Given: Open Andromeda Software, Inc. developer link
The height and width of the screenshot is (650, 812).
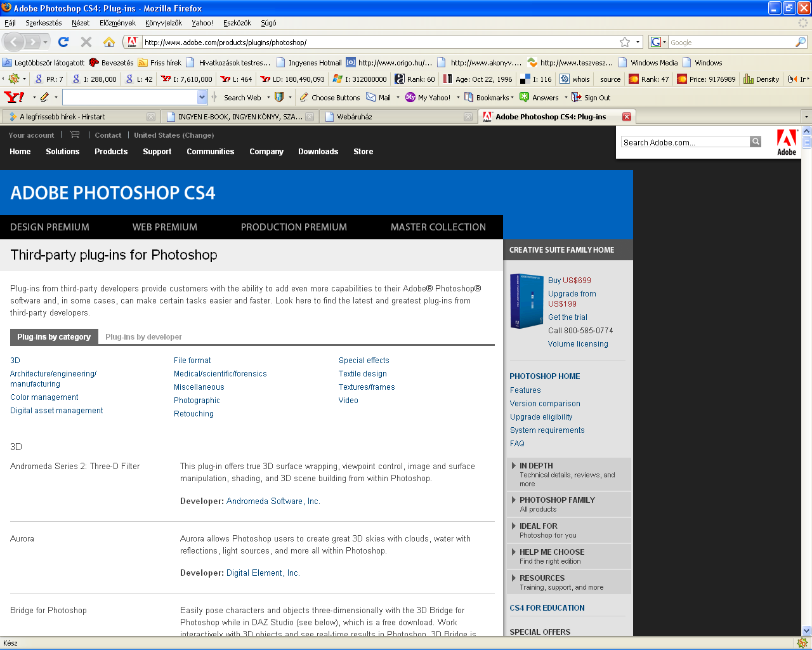Looking at the screenshot, I should coord(273,501).
